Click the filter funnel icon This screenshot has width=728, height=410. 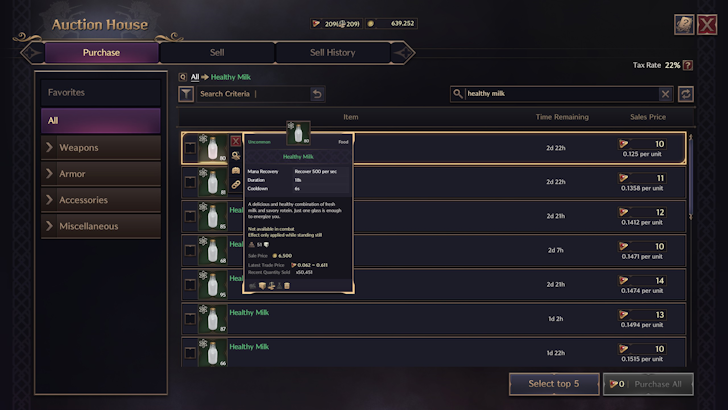[x=186, y=94]
